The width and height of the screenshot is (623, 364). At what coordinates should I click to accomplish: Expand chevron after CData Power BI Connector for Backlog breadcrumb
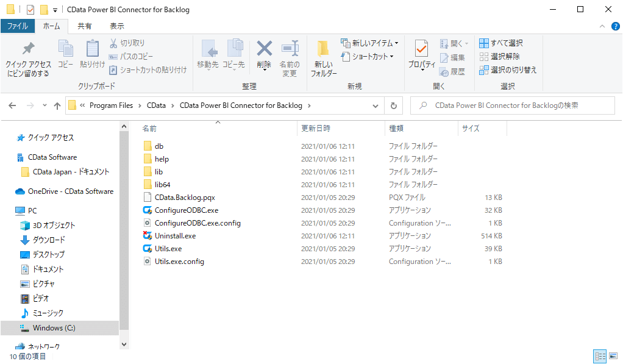309,105
